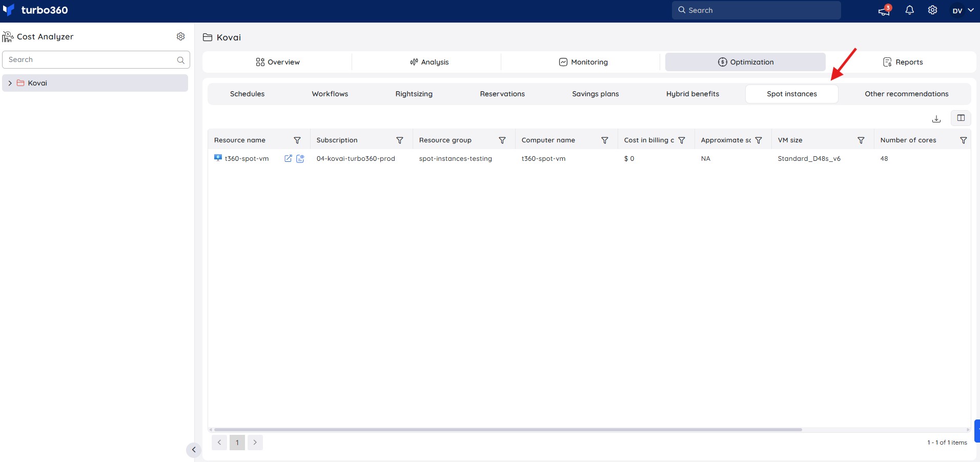
Task: Click the Standard_D48s_v6 VM size cell
Action: click(x=809, y=159)
